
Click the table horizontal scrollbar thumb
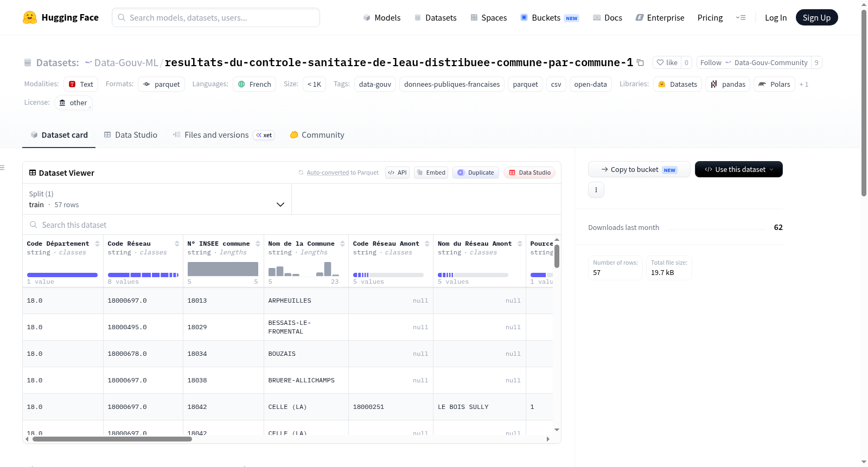click(112, 439)
